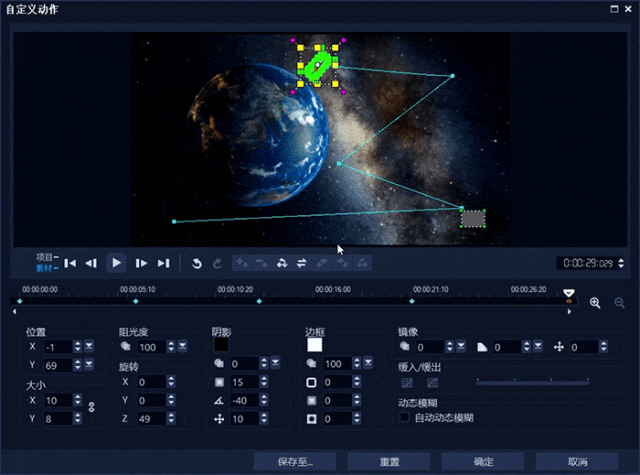Zoom in the timeline with magnifier plus
640x475 pixels.
coord(595,303)
